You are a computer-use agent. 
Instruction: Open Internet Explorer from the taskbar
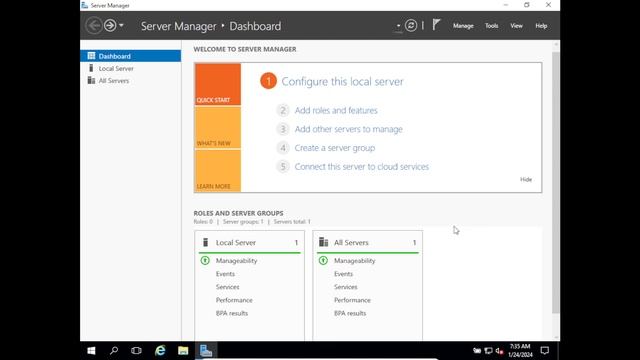pyautogui.click(x=160, y=351)
